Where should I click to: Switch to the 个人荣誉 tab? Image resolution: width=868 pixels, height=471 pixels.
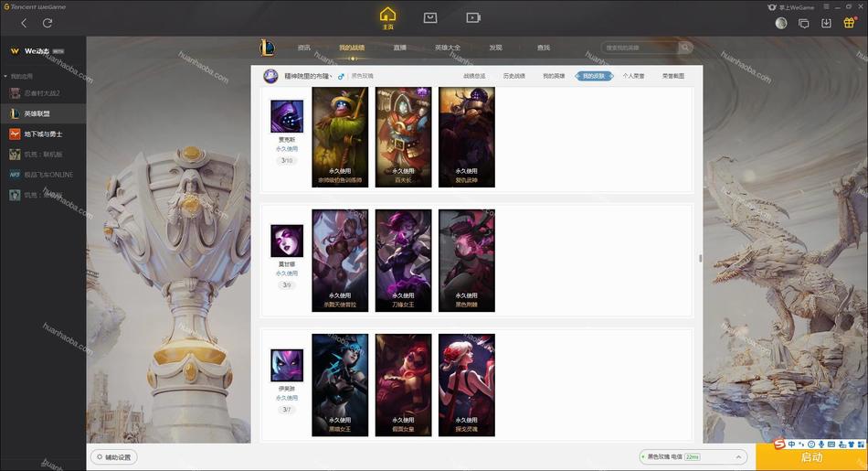[x=633, y=76]
